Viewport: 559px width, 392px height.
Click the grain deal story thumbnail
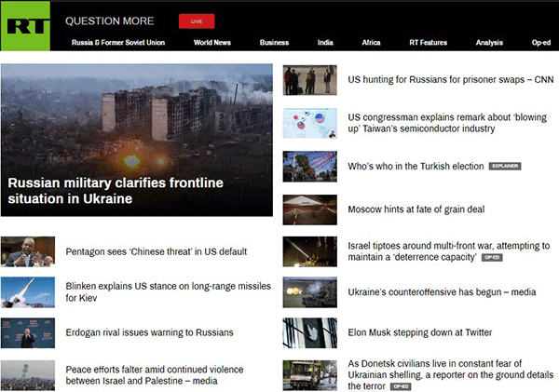click(x=310, y=210)
